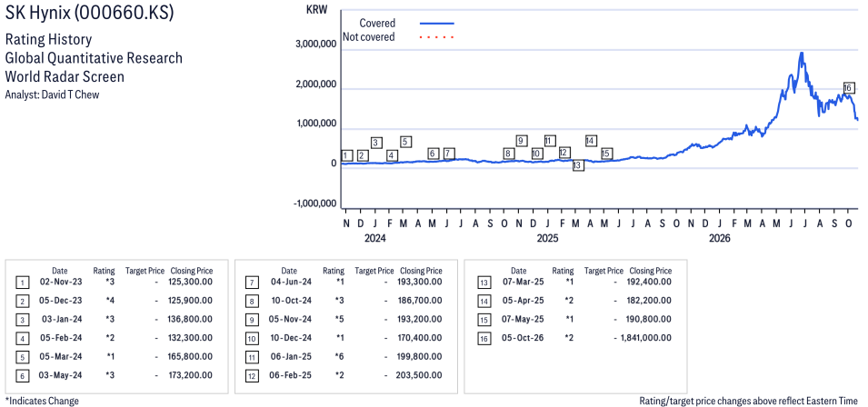Click the 2026 year label under the axis
The height and width of the screenshot is (407, 868).
pos(720,239)
